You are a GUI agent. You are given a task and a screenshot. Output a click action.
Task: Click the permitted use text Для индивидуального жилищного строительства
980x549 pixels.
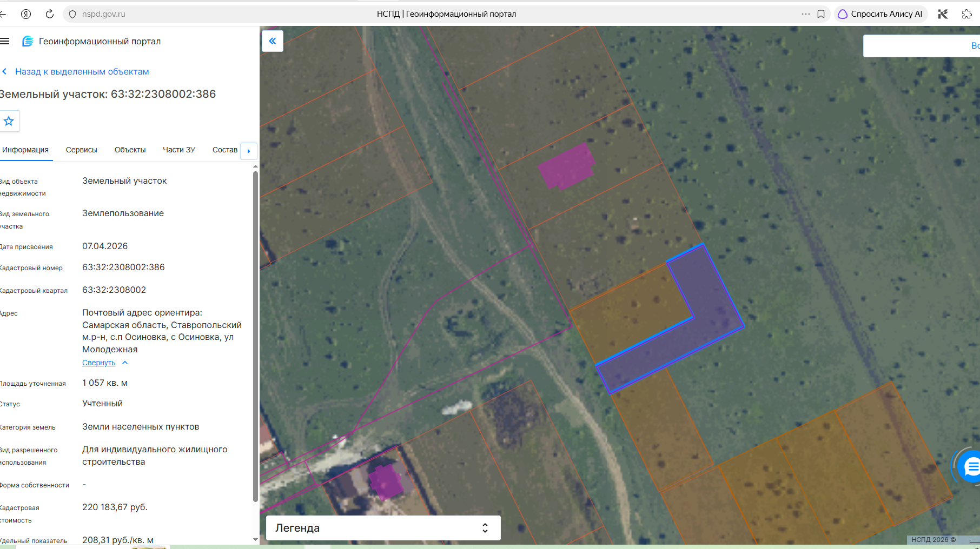click(x=155, y=456)
